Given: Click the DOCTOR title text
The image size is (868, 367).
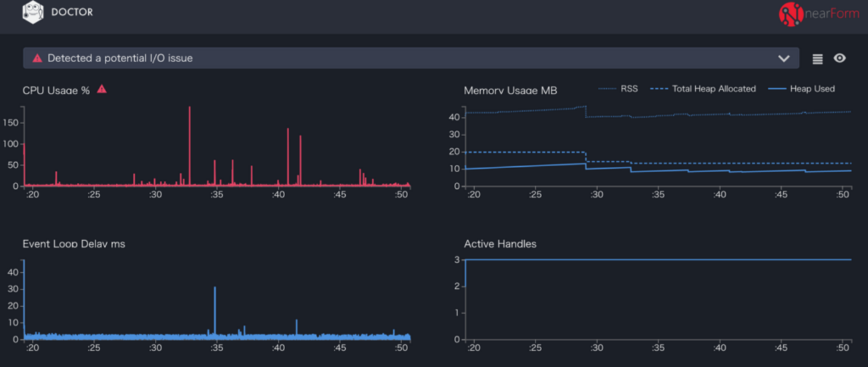Looking at the screenshot, I should click(72, 13).
